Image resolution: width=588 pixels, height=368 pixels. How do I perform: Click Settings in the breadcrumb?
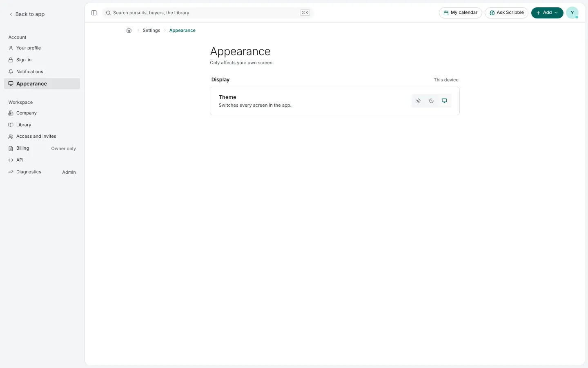point(151,30)
